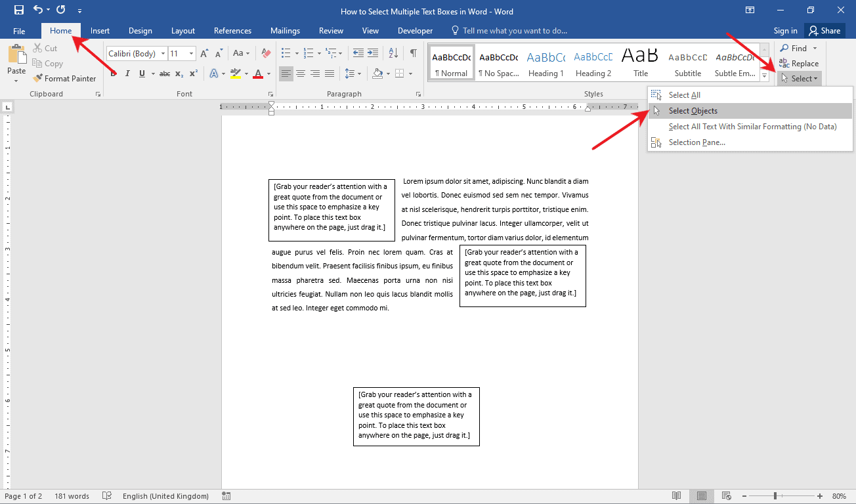Click the Tell me what you want to do box
This screenshot has width=856, height=504.
click(509, 31)
